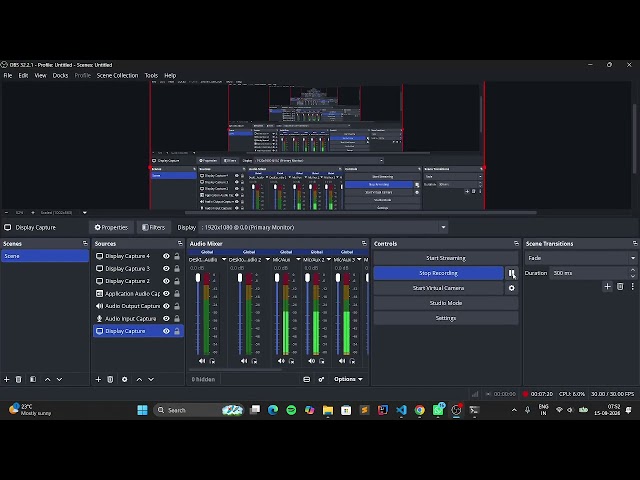Viewport: 640px width, 480px height.
Task: Open Spotify from taskbar
Action: click(291, 410)
